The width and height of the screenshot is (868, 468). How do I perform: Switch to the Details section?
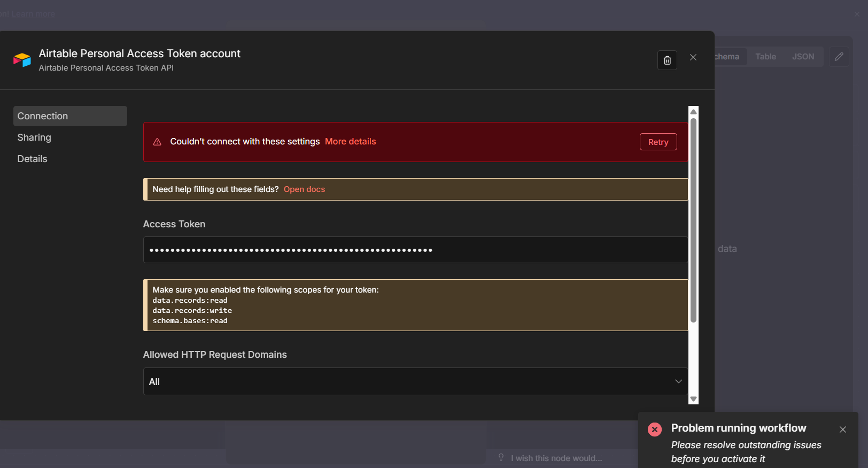point(32,159)
